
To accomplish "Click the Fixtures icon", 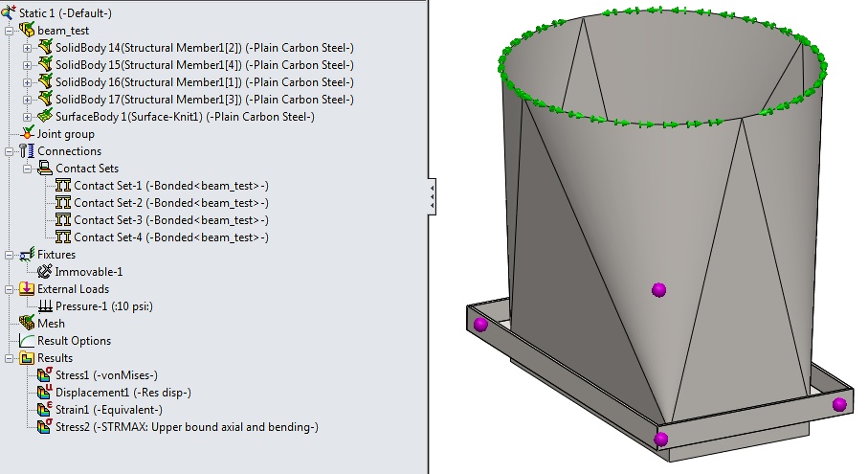I will [x=27, y=254].
